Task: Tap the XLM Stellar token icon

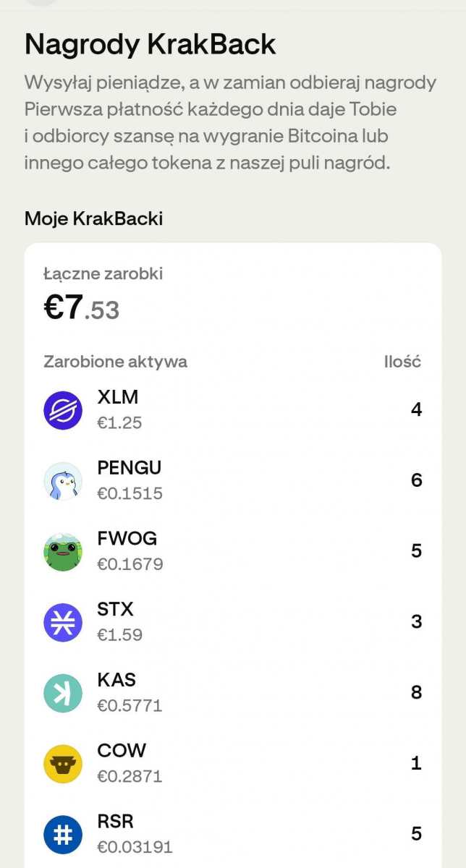Action: pyautogui.click(x=63, y=410)
